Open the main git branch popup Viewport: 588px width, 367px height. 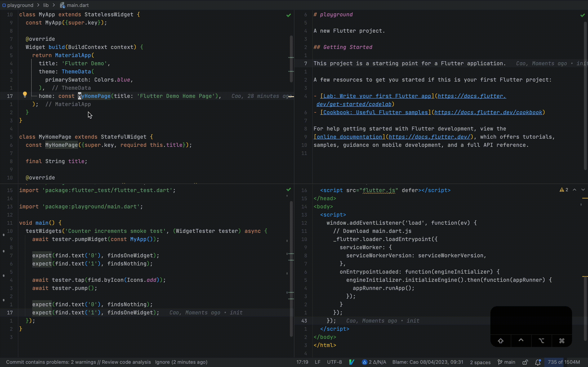[506, 362]
